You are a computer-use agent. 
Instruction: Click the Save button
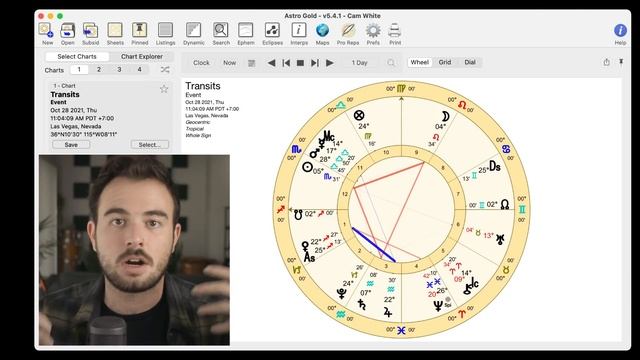(71, 145)
